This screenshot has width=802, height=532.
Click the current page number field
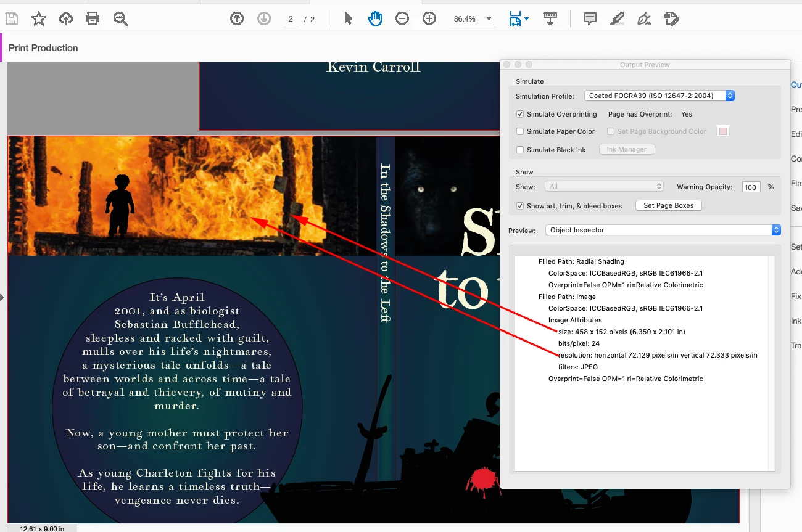(290, 20)
